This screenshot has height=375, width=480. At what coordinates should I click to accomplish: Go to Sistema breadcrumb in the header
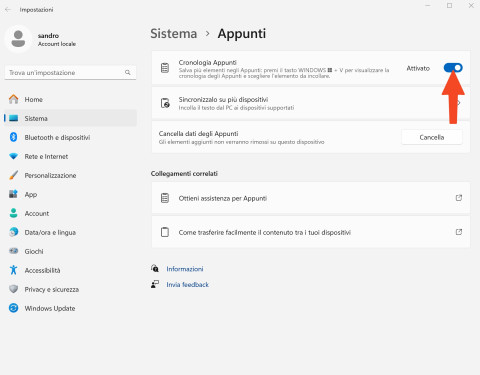point(174,34)
